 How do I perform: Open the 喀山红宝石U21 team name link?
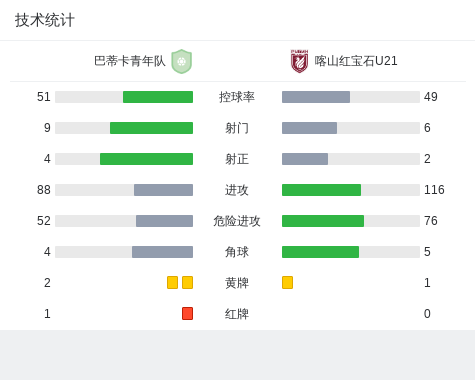click(356, 61)
